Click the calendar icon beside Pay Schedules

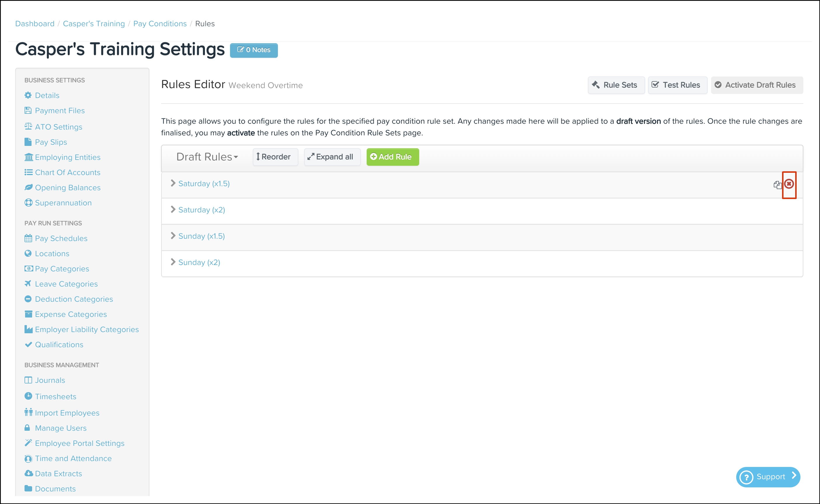coord(28,238)
